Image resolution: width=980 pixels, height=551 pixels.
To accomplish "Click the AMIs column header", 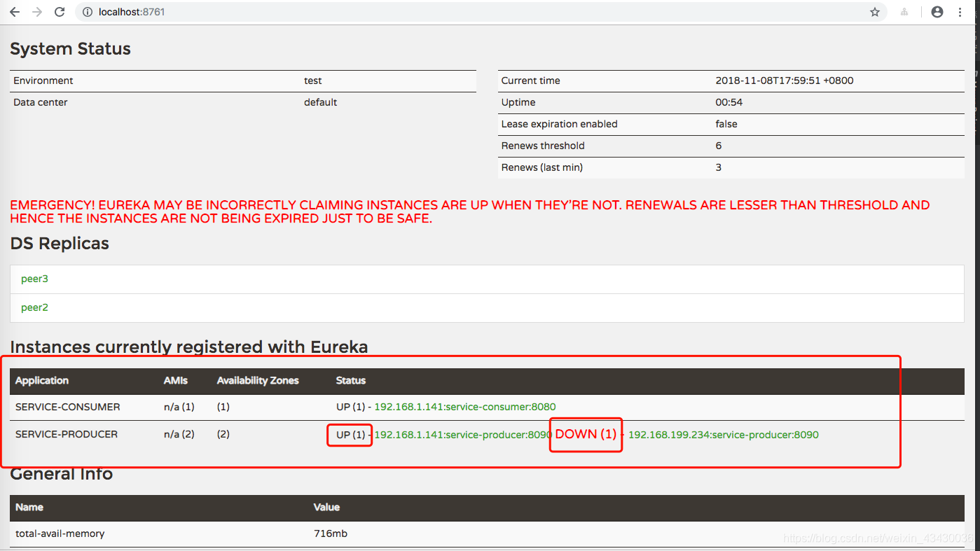I will (x=176, y=381).
